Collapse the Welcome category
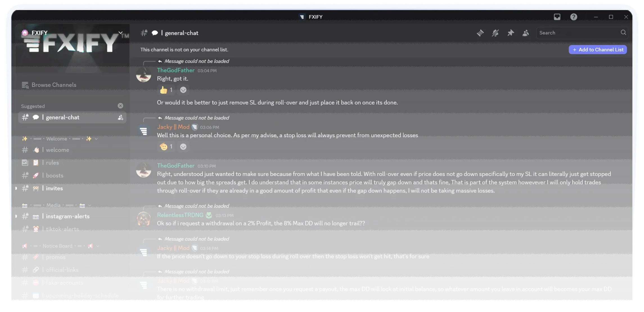 coord(96,139)
